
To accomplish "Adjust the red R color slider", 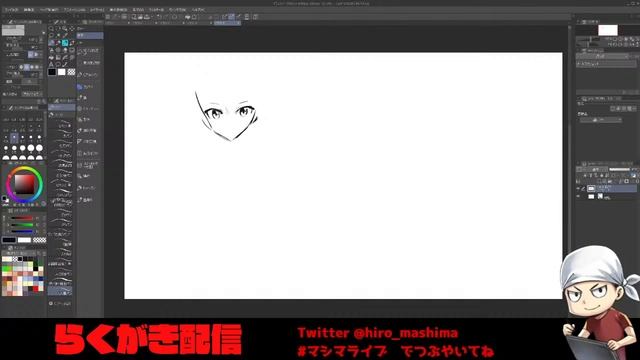I will (x=22, y=218).
